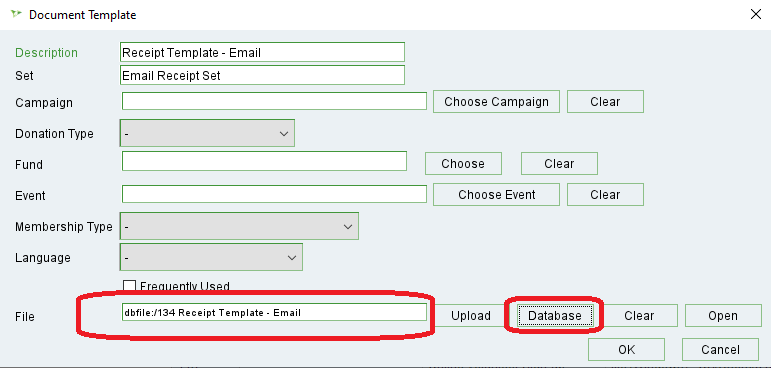The height and width of the screenshot is (368, 771).
Task: Click the Choose Campaign button
Action: 496,102
